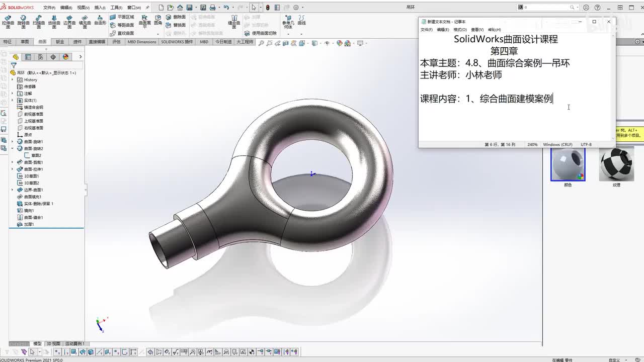Select the 填充曲面 filled surface tool
This screenshot has width=644, height=362.
85,22
